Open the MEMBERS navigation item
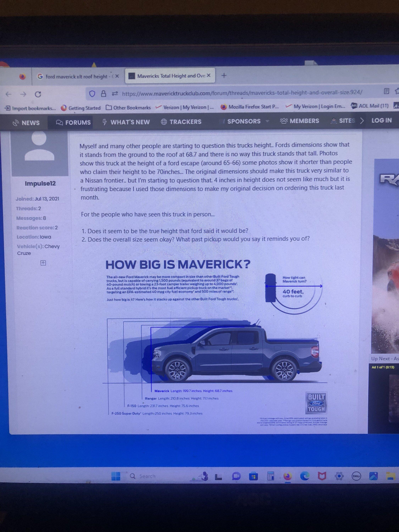The image size is (399, 532). click(300, 121)
